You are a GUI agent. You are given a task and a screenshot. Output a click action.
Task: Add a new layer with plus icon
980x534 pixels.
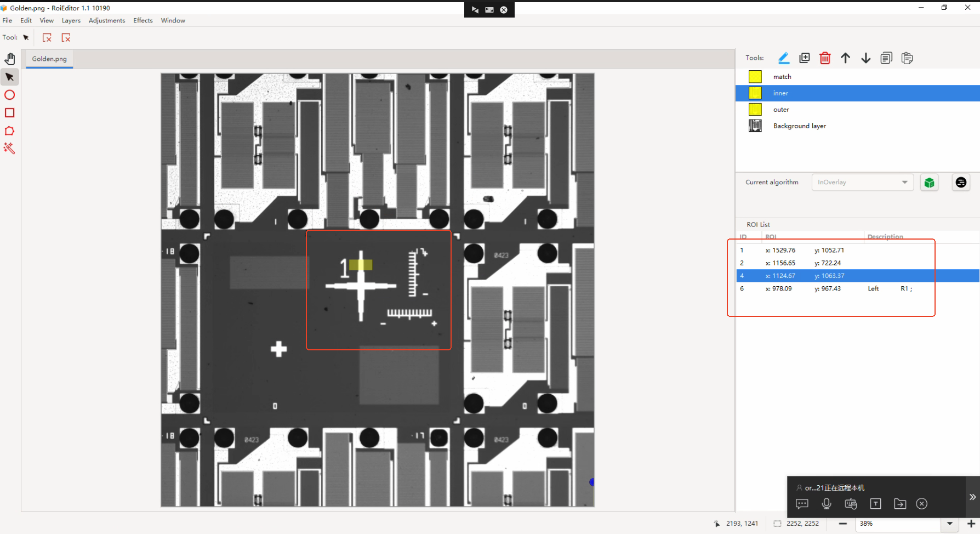tap(805, 58)
